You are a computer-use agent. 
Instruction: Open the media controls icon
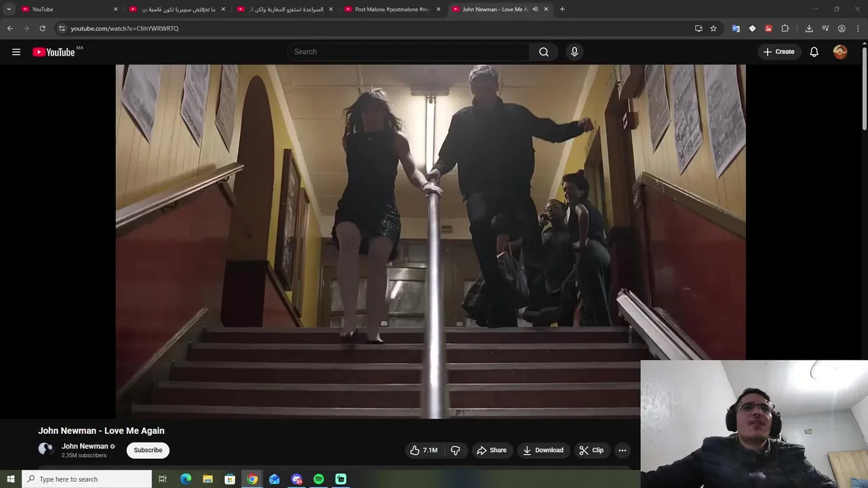825,28
